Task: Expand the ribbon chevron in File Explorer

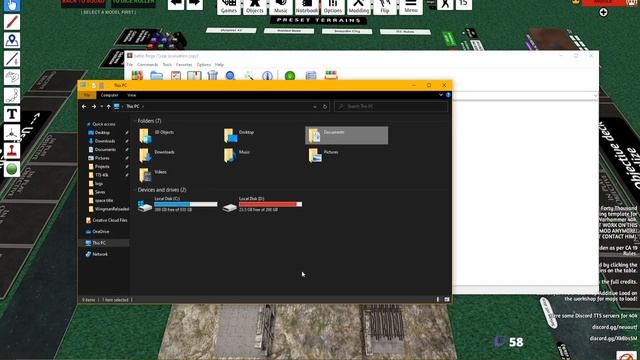Action: 441,95
